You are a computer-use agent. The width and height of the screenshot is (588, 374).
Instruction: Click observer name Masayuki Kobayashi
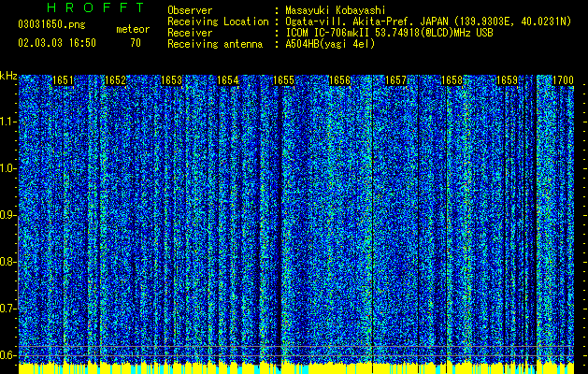pyautogui.click(x=336, y=10)
